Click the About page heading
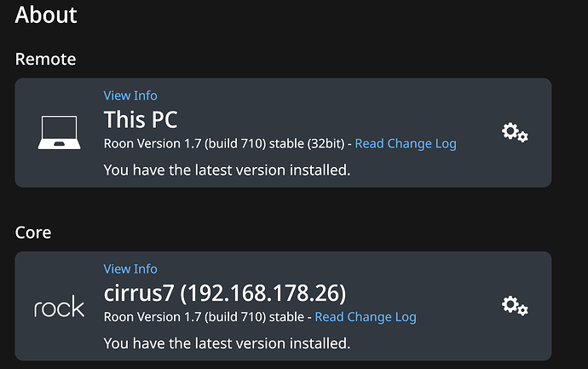 coord(46,14)
